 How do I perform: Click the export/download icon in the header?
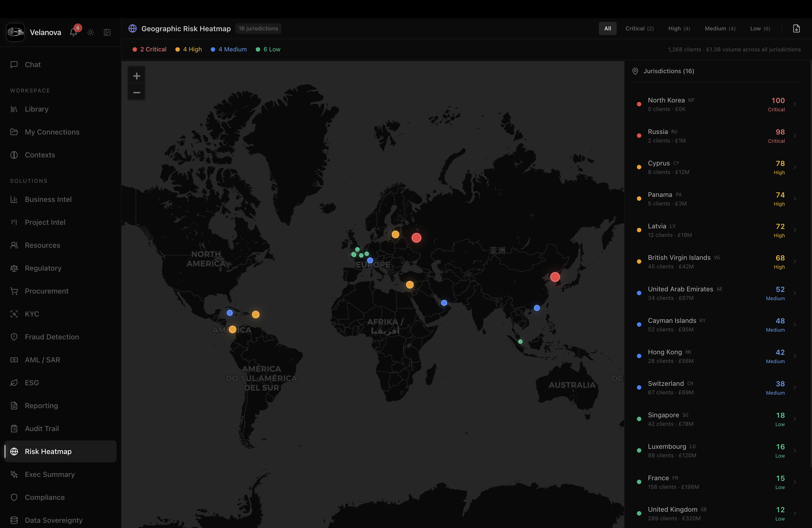797,28
